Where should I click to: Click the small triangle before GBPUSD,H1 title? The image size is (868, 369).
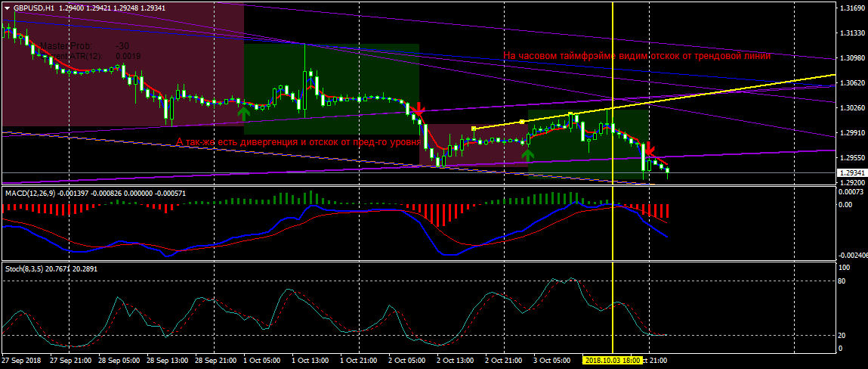click(8, 8)
